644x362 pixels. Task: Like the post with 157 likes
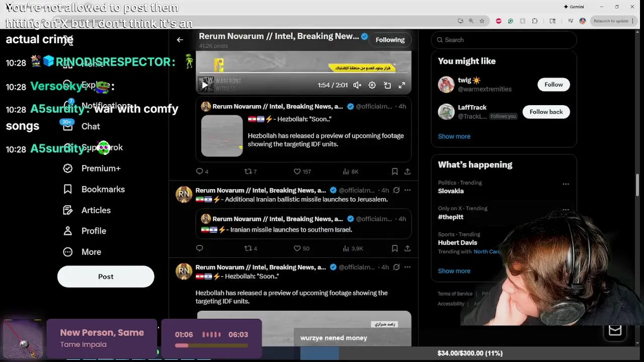(x=302, y=171)
